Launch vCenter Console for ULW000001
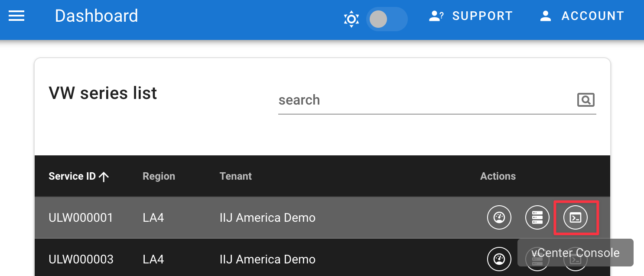This screenshot has width=644, height=276. (576, 217)
